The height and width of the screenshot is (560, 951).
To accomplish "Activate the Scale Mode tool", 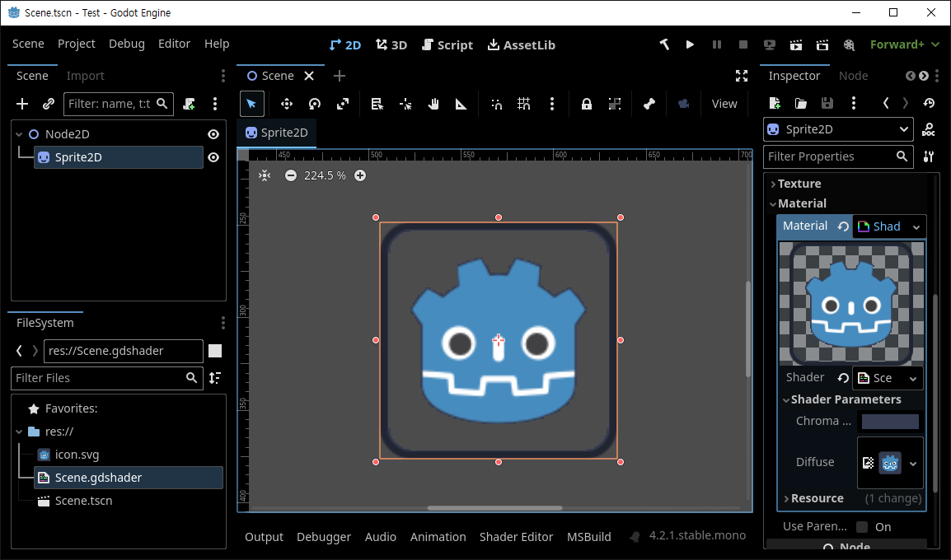I will (x=343, y=105).
